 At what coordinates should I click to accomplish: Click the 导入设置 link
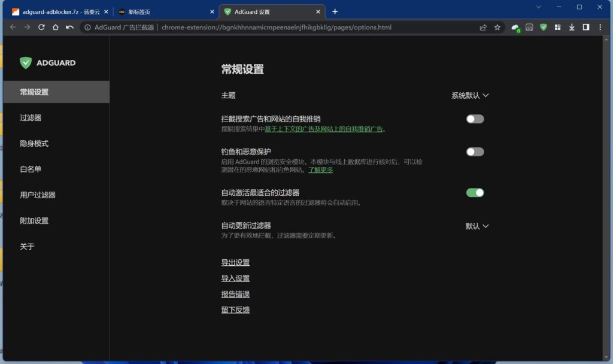235,278
